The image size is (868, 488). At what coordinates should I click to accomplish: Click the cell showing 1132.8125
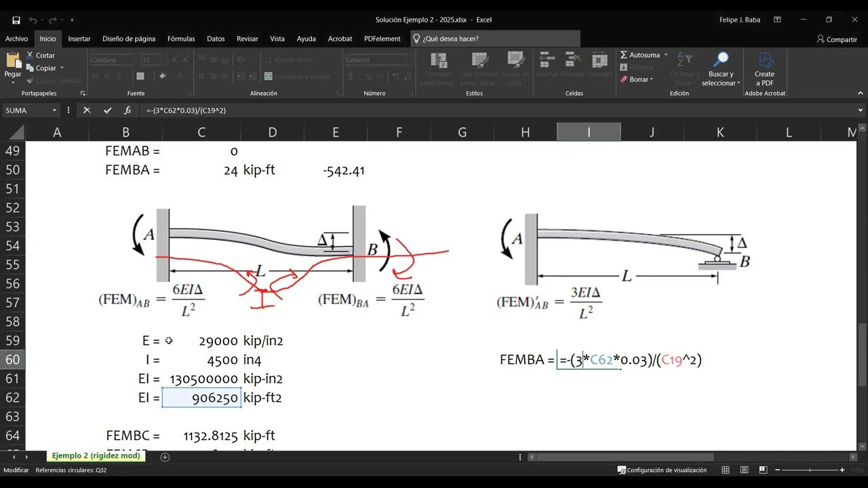[x=201, y=436]
